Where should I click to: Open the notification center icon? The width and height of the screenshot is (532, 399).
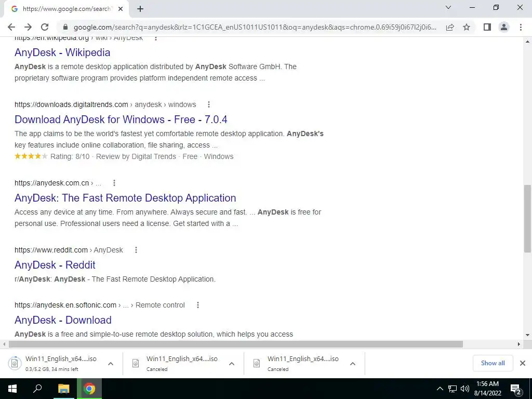pos(516,389)
